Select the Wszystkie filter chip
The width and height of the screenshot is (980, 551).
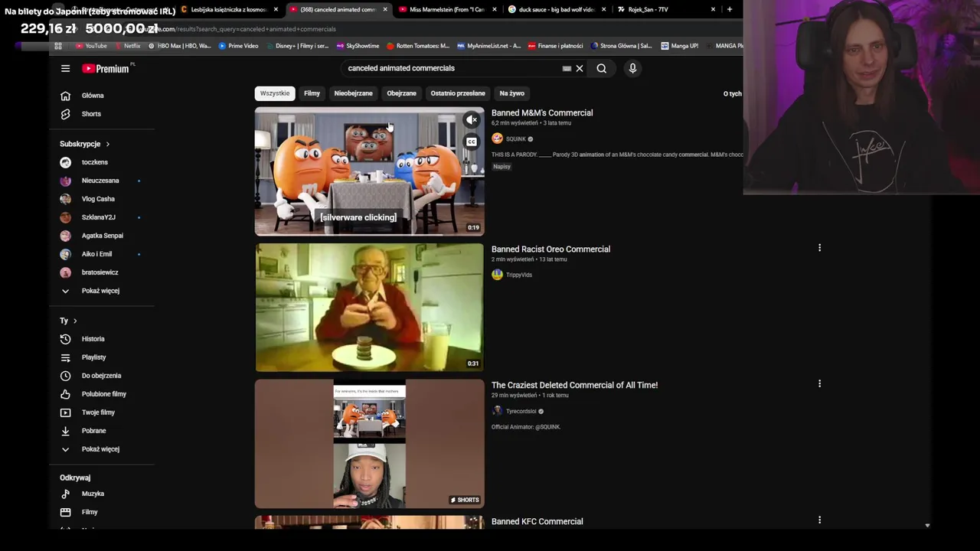click(x=275, y=93)
